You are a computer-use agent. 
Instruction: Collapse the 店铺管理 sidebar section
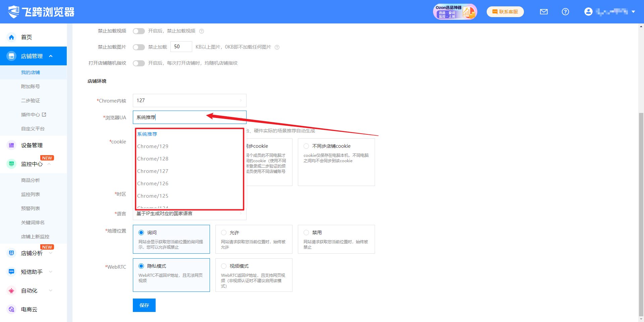coord(51,56)
